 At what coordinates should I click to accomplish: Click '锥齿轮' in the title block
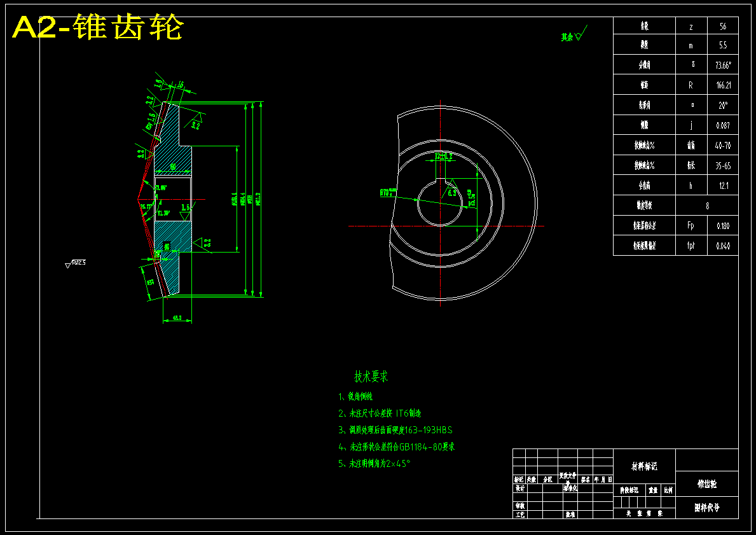pos(707,484)
